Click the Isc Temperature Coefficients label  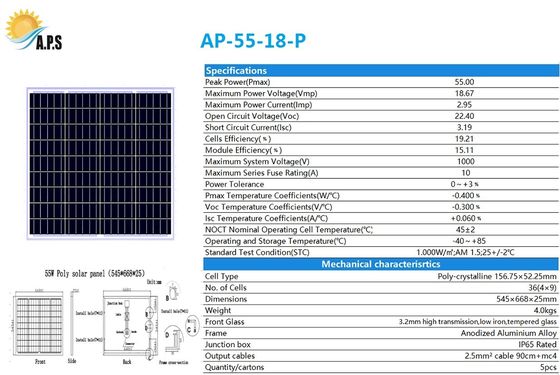pyautogui.click(x=266, y=219)
